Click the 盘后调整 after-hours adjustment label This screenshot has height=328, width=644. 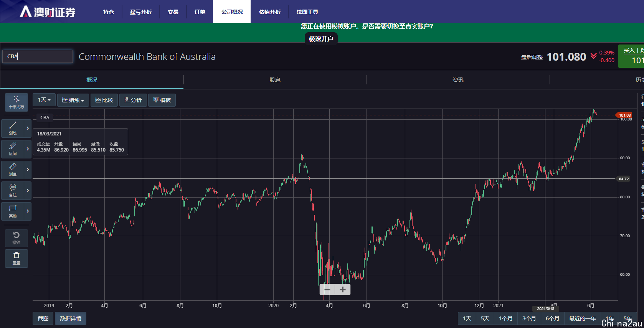532,57
